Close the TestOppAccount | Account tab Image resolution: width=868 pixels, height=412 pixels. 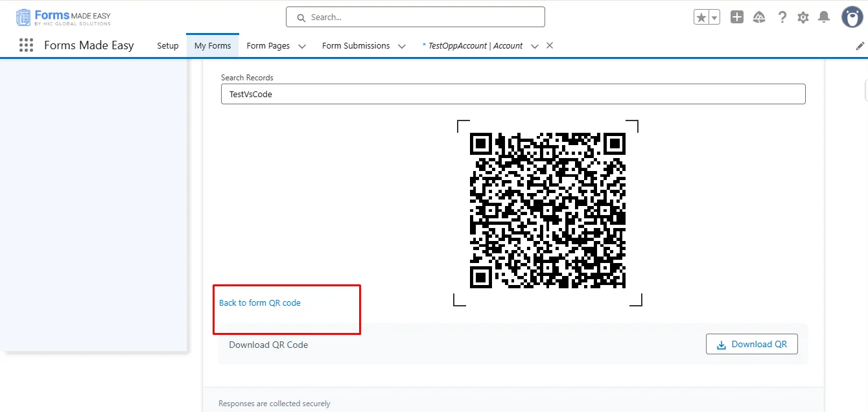click(x=550, y=45)
